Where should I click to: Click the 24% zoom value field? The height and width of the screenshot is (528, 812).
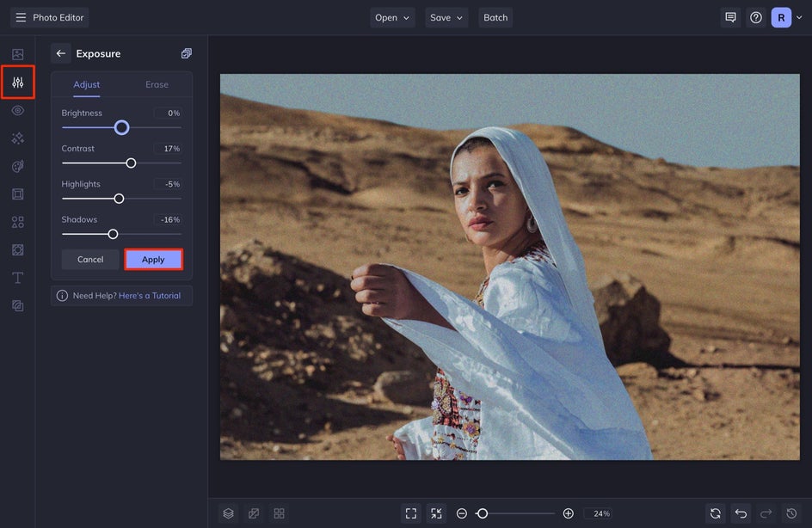[598, 513]
